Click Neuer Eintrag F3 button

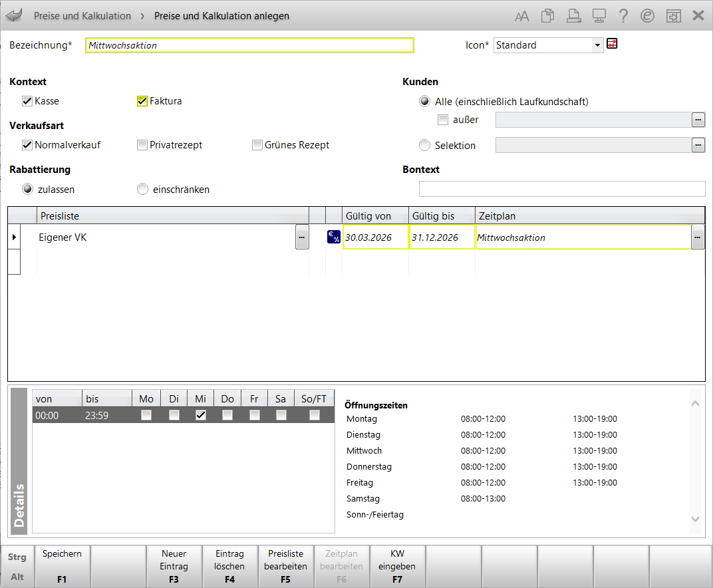[x=174, y=565]
